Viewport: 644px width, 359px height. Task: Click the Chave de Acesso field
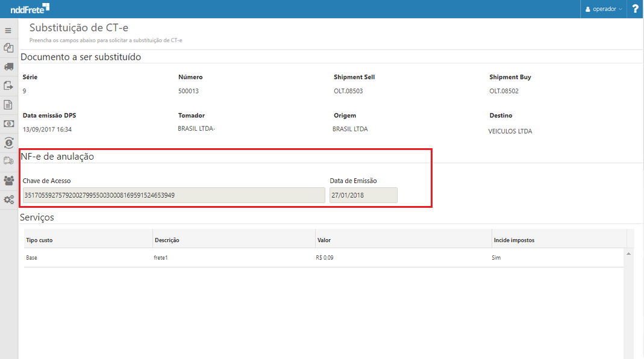pyautogui.click(x=174, y=195)
